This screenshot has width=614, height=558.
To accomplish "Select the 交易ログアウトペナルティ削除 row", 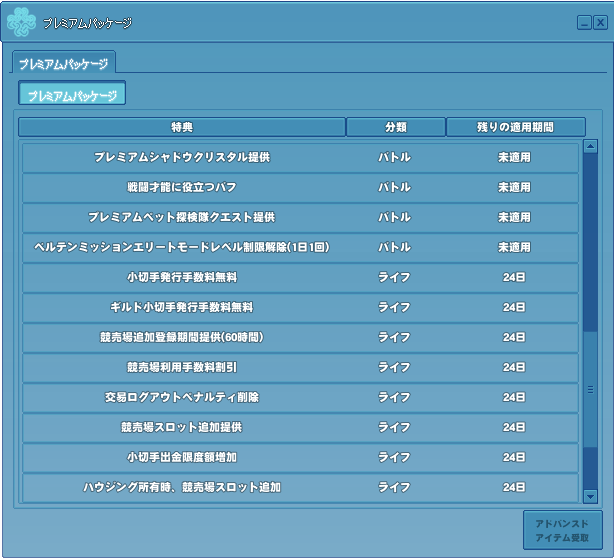I will coord(300,398).
